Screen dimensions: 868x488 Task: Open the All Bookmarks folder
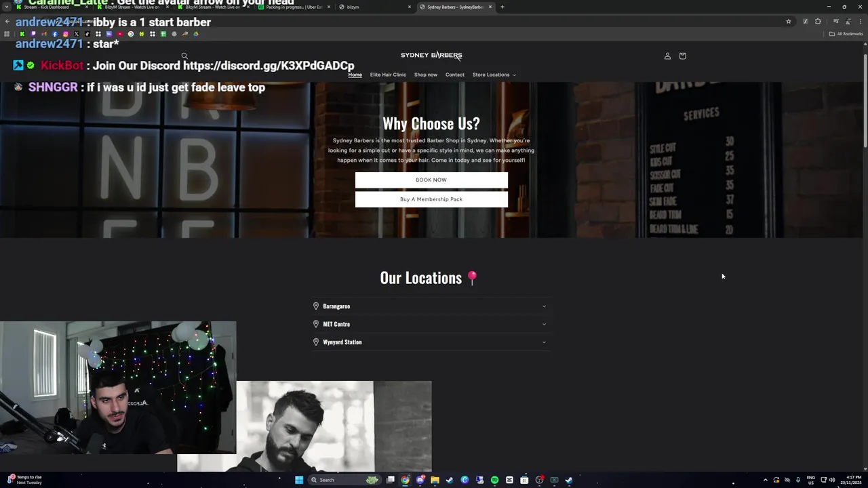tap(846, 34)
